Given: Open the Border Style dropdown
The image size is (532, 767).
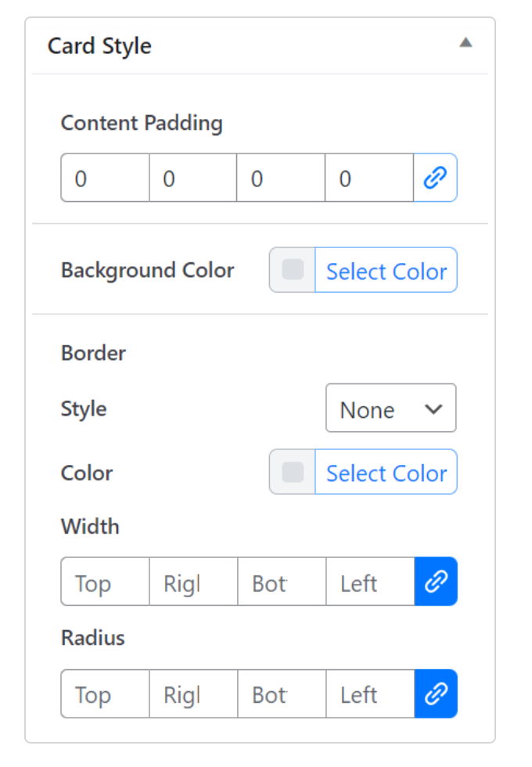Looking at the screenshot, I should point(390,408).
